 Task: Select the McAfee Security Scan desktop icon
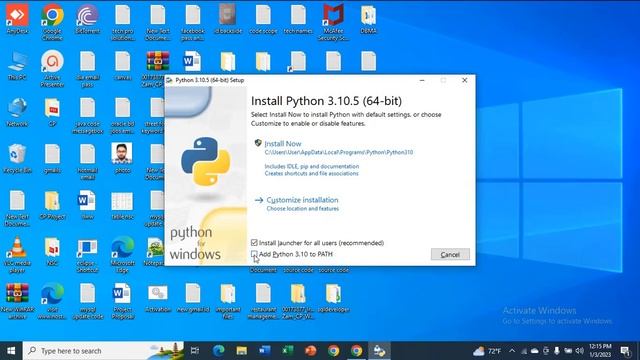pyautogui.click(x=333, y=22)
